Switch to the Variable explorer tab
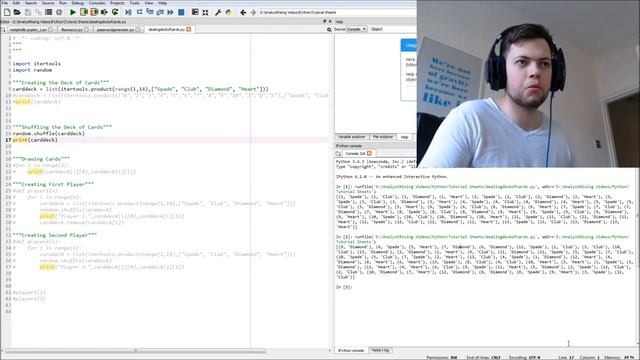This screenshot has width=640, height=360. pyautogui.click(x=351, y=137)
